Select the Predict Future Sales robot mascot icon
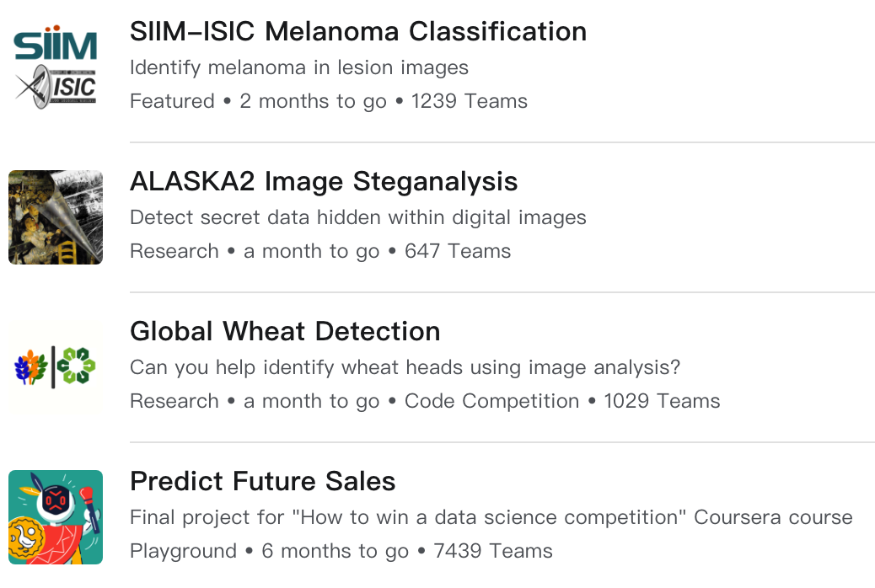Screen dimensions: 875x588 (x=56, y=517)
